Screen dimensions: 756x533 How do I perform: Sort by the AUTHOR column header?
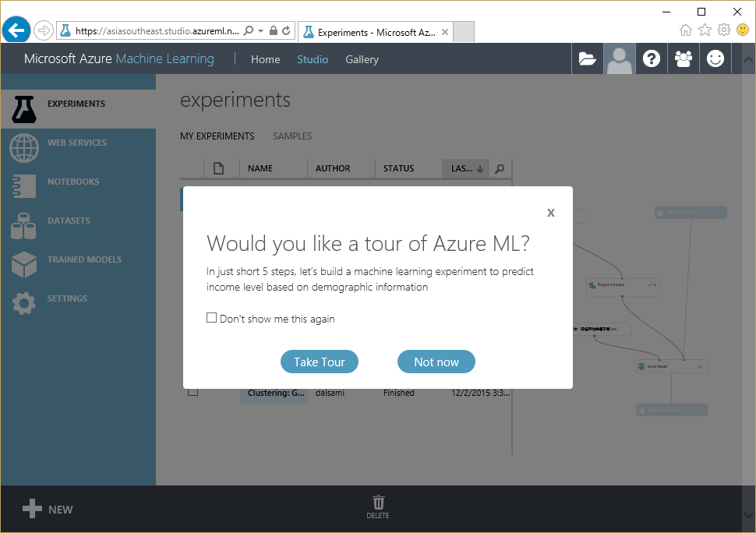(x=333, y=168)
